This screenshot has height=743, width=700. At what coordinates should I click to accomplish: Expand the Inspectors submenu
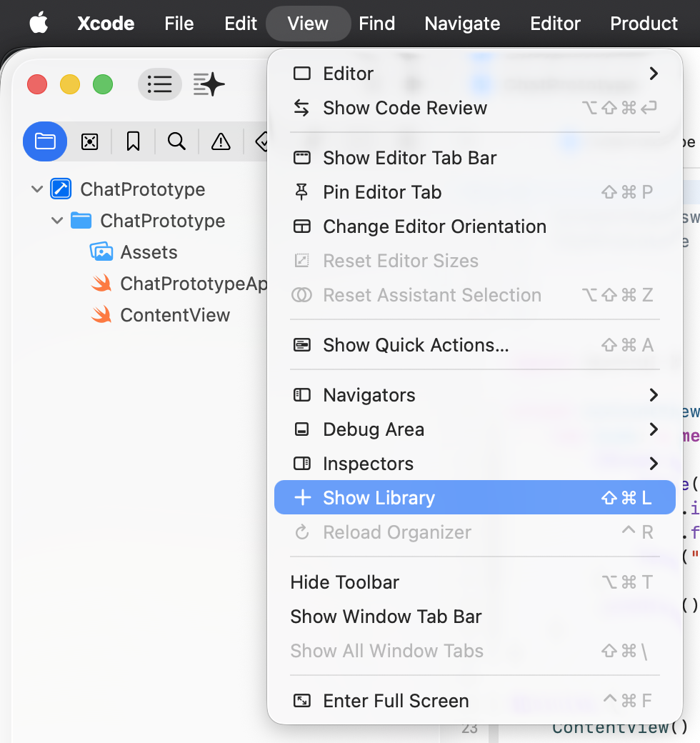click(475, 463)
